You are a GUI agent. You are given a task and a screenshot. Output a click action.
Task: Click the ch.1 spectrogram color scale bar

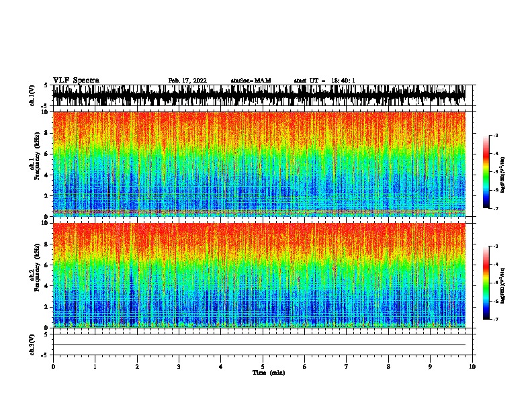pyautogui.click(x=486, y=172)
